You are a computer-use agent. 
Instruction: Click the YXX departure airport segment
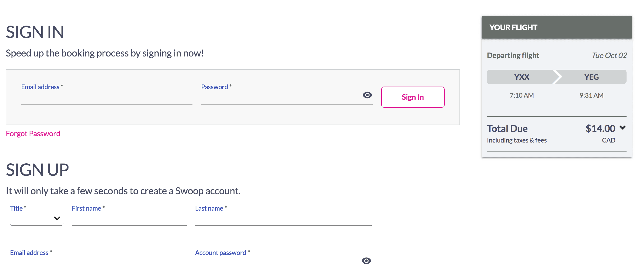click(x=522, y=77)
